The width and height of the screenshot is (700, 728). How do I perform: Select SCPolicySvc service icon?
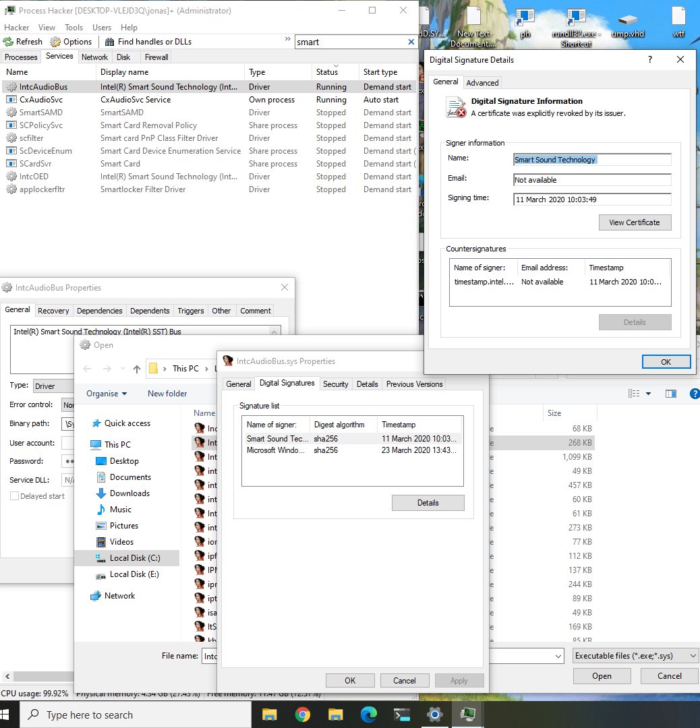pos(11,125)
